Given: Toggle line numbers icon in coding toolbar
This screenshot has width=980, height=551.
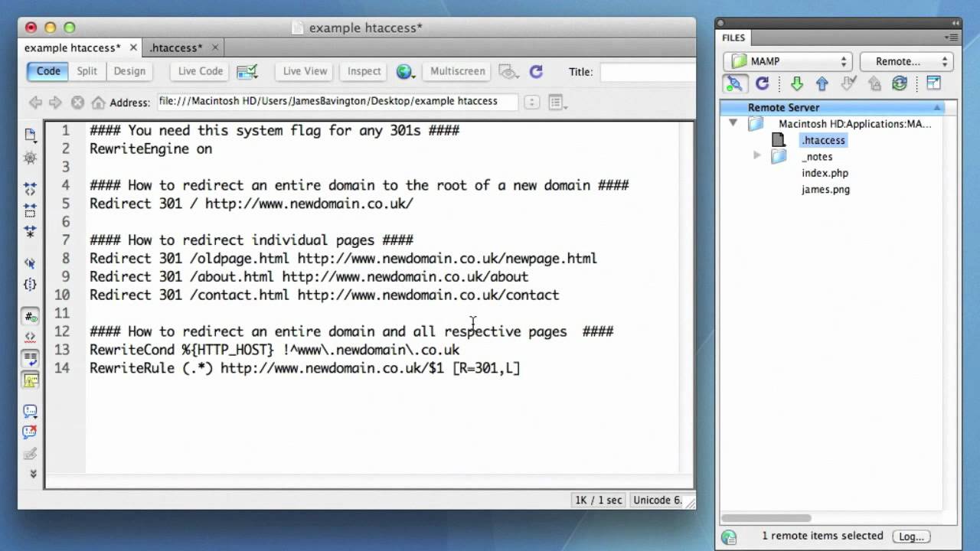Looking at the screenshot, I should (30, 316).
